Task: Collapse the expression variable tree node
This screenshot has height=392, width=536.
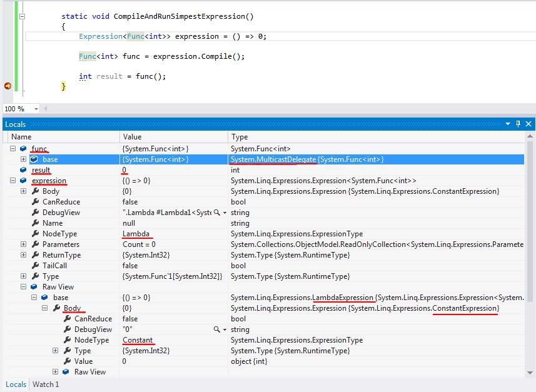Action: coord(13,180)
